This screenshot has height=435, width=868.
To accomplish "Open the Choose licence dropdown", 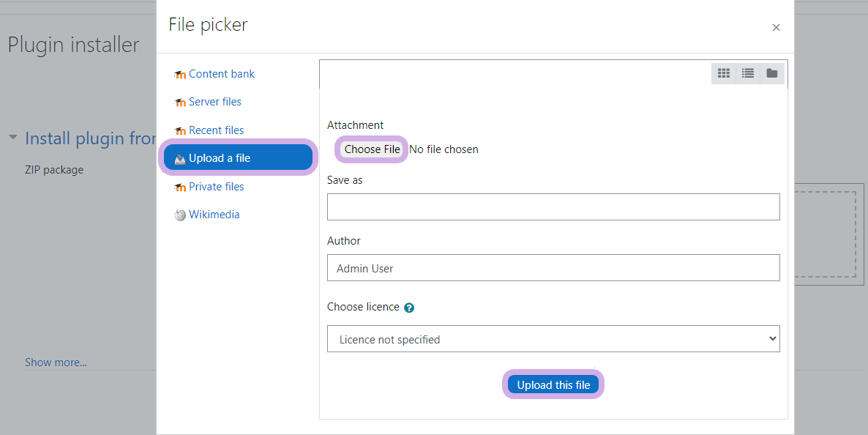I will click(553, 339).
